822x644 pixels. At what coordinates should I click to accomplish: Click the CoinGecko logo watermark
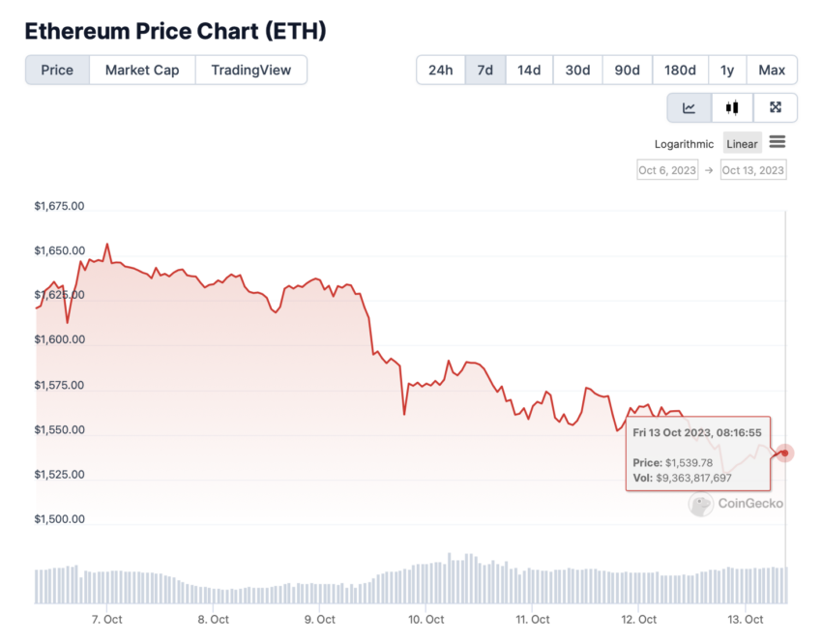click(736, 504)
